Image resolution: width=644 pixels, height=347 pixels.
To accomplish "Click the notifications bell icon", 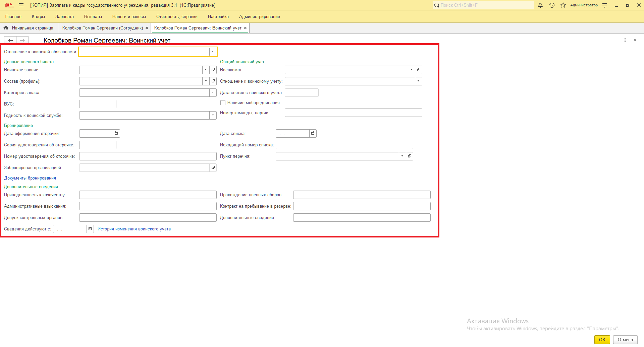I will (540, 5).
